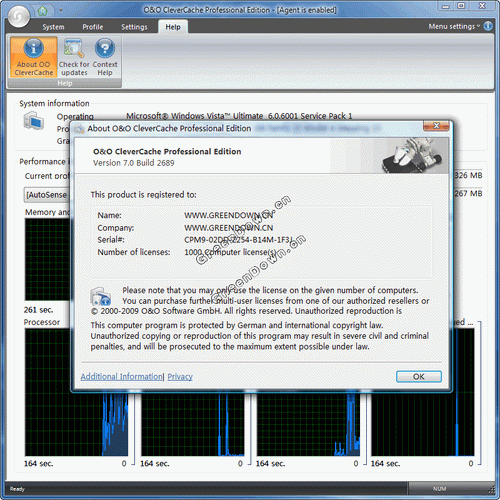500x500 pixels.
Task: Open the Profile ribbon tab
Action: point(93,27)
